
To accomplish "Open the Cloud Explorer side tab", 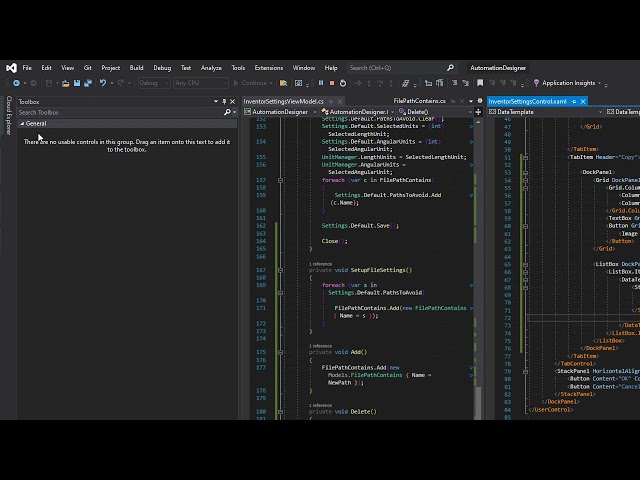I will tap(9, 116).
